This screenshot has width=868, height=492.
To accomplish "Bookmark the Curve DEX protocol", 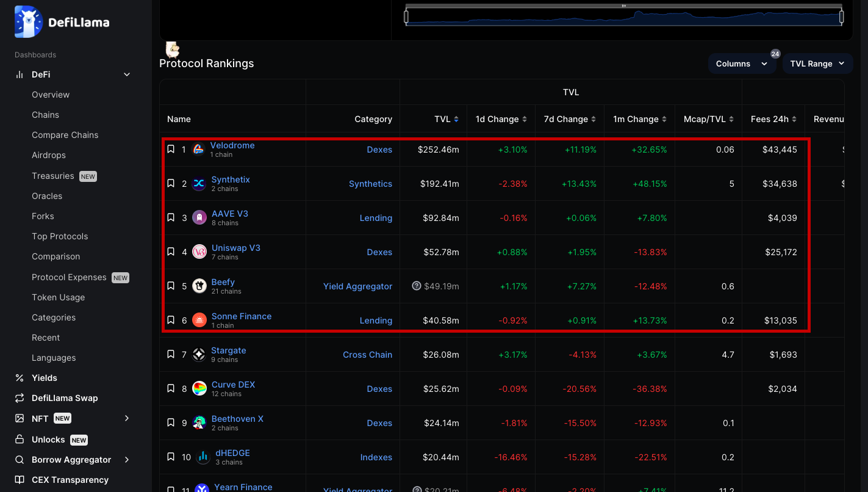I will coord(171,389).
